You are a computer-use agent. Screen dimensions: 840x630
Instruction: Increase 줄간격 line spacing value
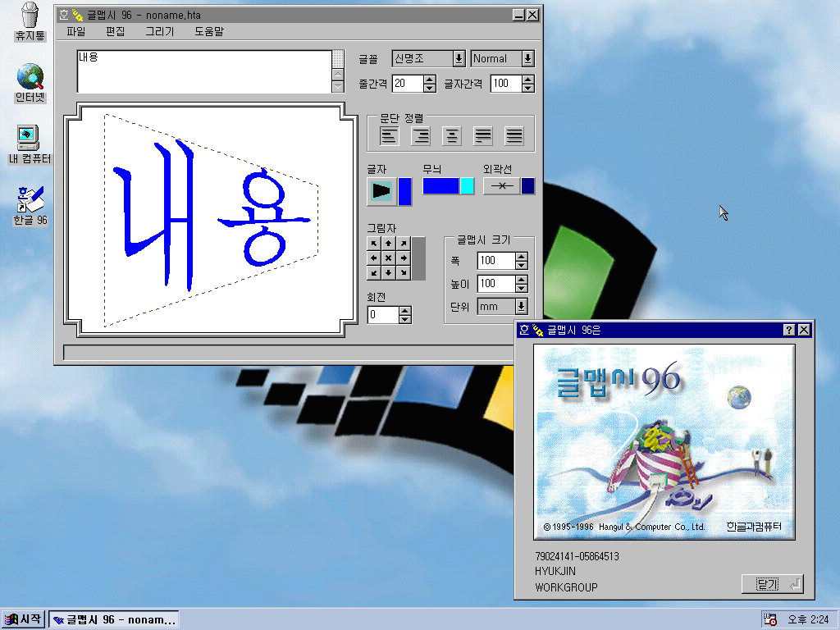click(x=430, y=80)
